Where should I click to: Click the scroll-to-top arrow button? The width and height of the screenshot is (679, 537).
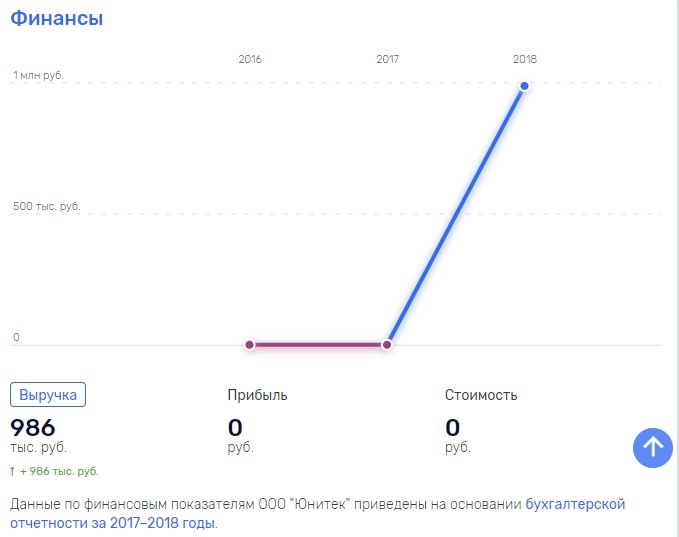pyautogui.click(x=653, y=448)
